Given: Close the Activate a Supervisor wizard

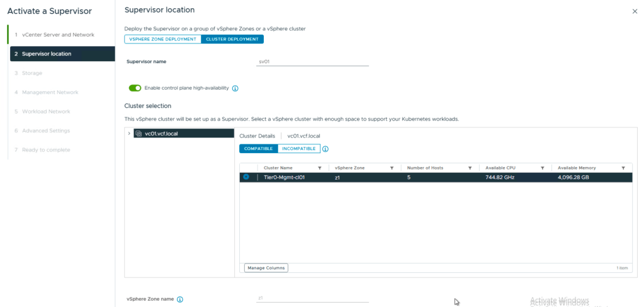Looking at the screenshot, I should pos(635,11).
